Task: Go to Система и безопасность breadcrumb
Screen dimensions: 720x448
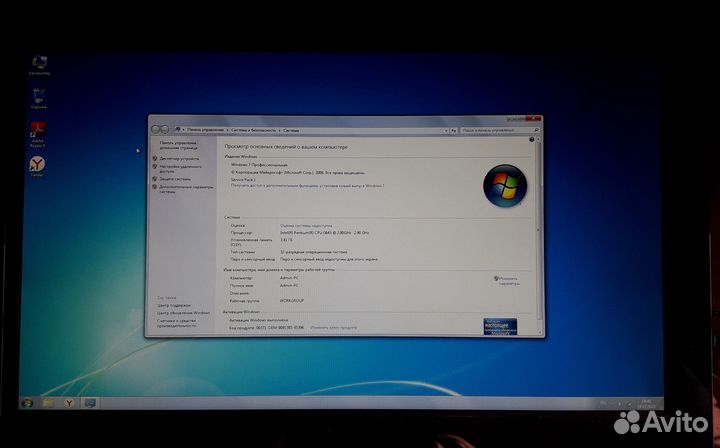Action: tap(253, 130)
